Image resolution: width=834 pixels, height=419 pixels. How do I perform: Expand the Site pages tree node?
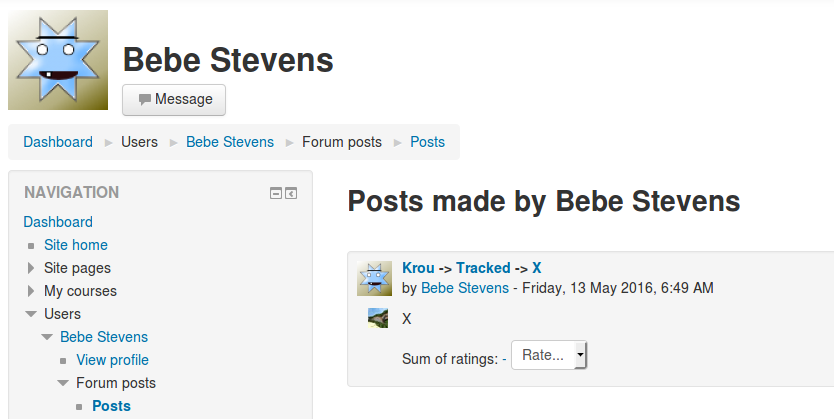pos(31,268)
